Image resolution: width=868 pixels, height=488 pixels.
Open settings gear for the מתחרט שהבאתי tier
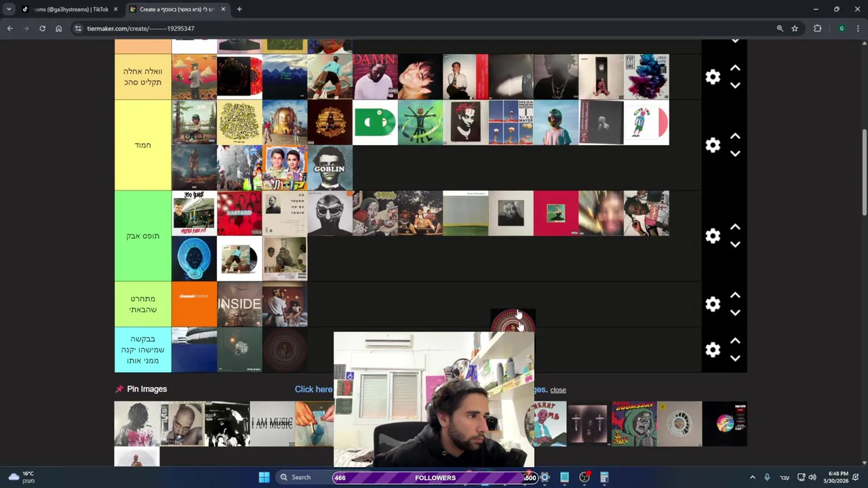pos(713,304)
